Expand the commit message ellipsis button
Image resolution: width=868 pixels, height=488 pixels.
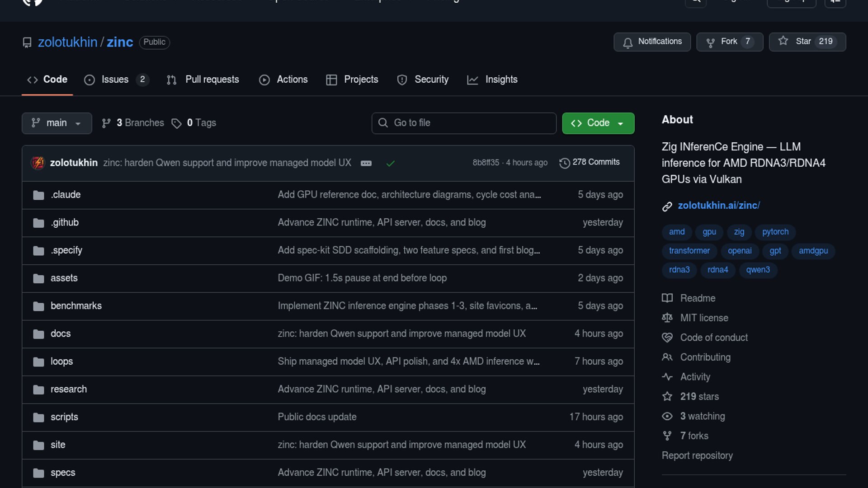click(x=366, y=164)
